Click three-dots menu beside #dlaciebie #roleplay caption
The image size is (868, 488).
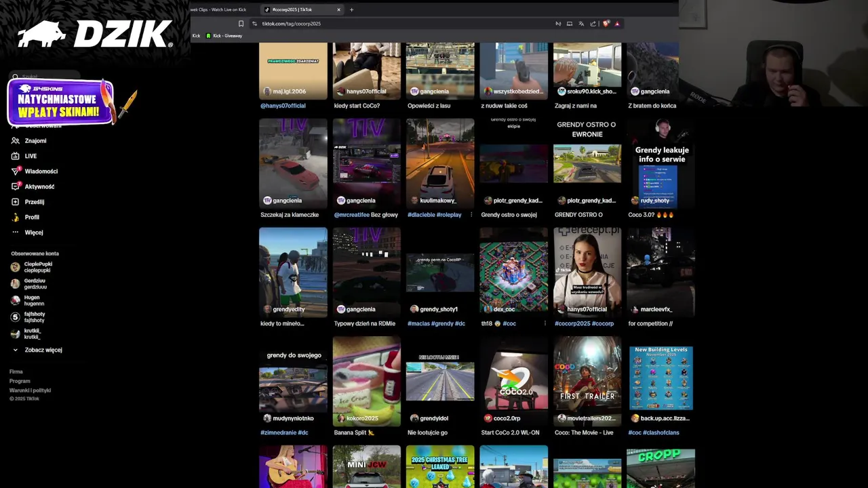[471, 215]
